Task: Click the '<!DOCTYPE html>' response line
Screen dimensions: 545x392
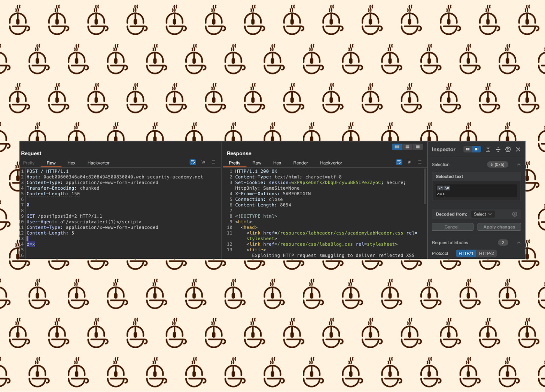Action: (256, 216)
